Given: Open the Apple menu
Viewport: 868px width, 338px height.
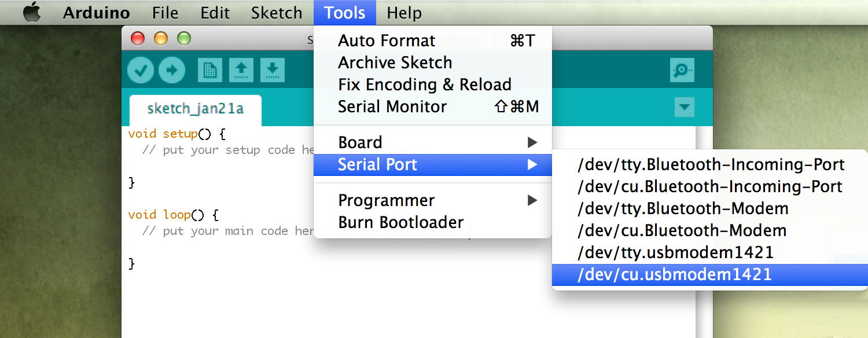Looking at the screenshot, I should click(x=32, y=13).
